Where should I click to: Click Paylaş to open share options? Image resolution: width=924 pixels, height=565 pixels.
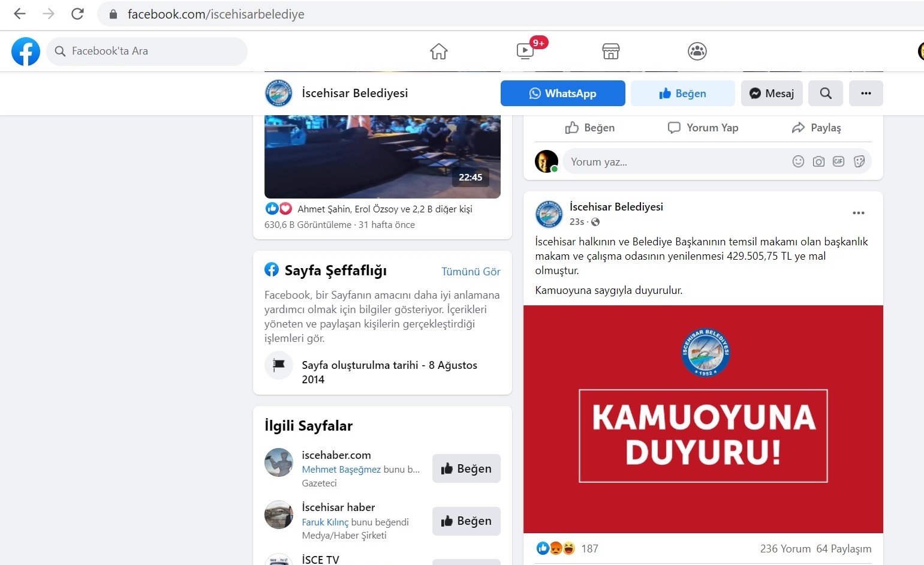coord(816,128)
